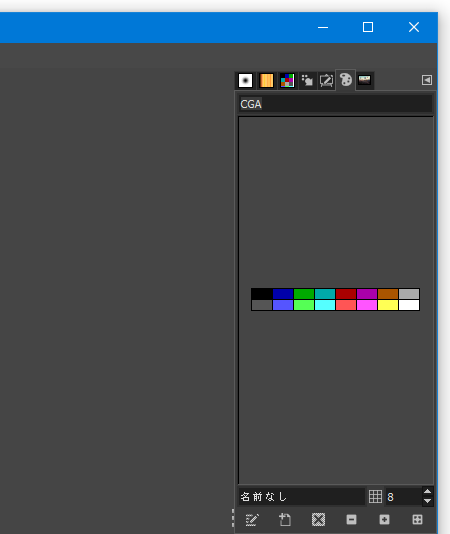Open the orange Gradients tab
The height and width of the screenshot is (534, 450).
pyautogui.click(x=266, y=81)
